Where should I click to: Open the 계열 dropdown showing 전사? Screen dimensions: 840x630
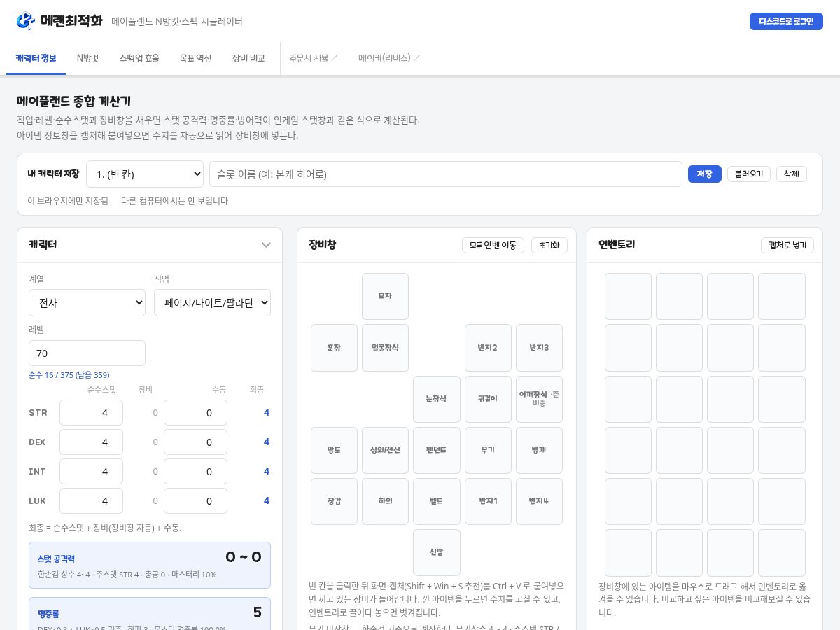(x=87, y=303)
